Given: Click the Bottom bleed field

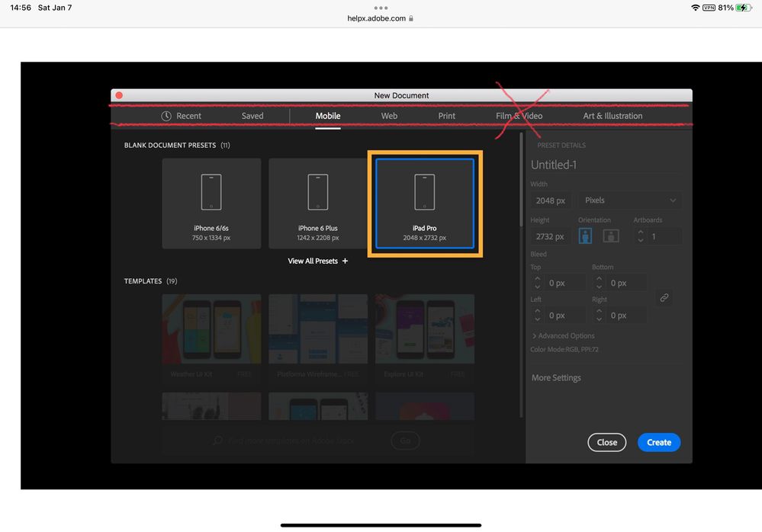Looking at the screenshot, I should (x=627, y=283).
